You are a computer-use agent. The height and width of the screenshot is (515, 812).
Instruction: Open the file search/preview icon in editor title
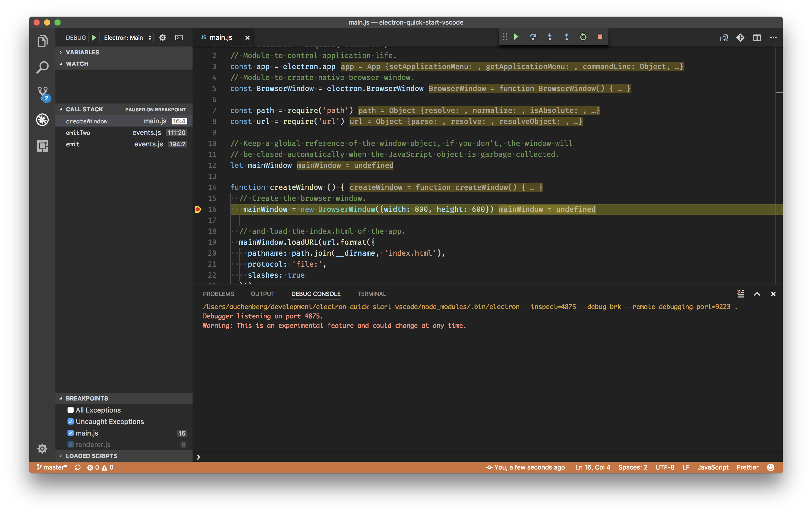pos(724,37)
